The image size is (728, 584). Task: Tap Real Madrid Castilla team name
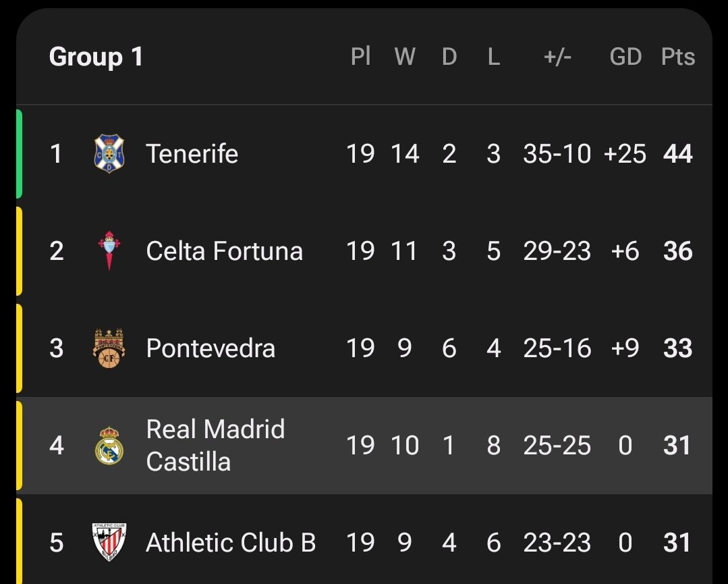(x=215, y=446)
